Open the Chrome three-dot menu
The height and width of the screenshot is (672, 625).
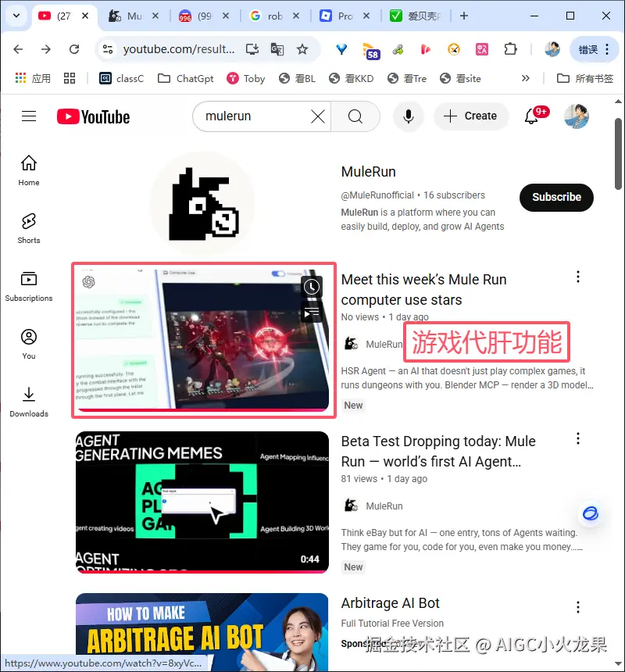[606, 49]
